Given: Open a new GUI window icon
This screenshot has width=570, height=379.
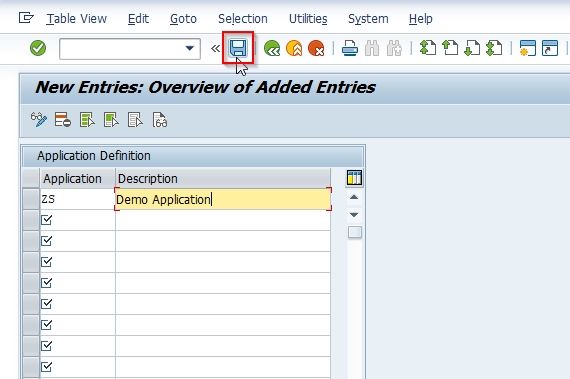Looking at the screenshot, I should click(x=528, y=48).
